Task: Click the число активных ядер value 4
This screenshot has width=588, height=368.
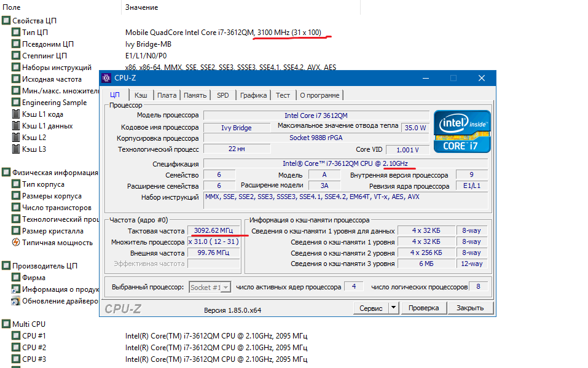Action: click(x=354, y=286)
